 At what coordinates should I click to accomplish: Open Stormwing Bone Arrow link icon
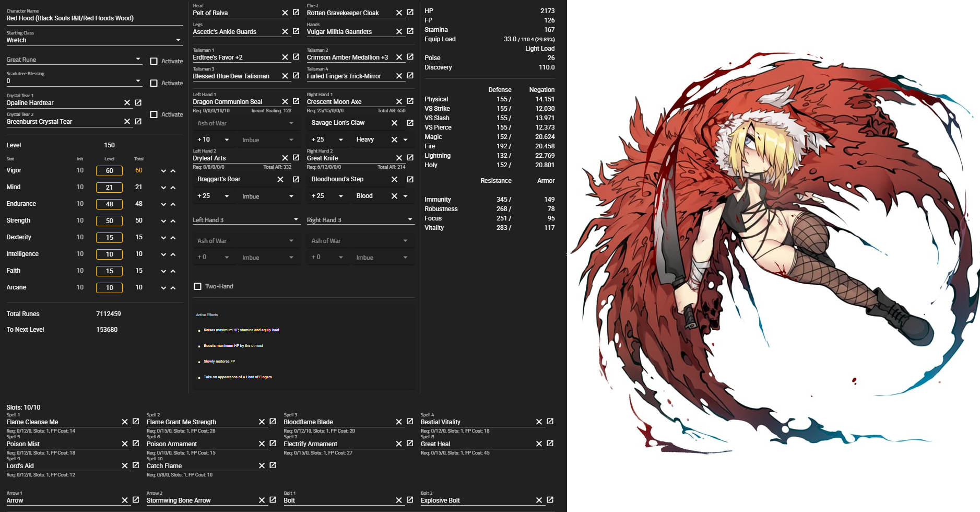273,499
